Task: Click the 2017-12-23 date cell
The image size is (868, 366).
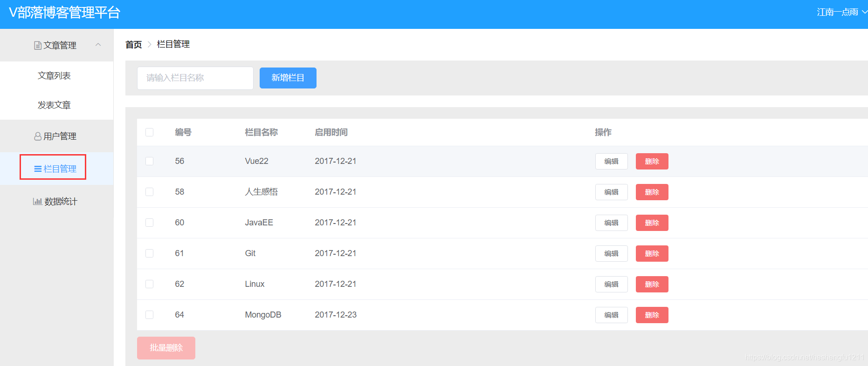Action: tap(336, 315)
